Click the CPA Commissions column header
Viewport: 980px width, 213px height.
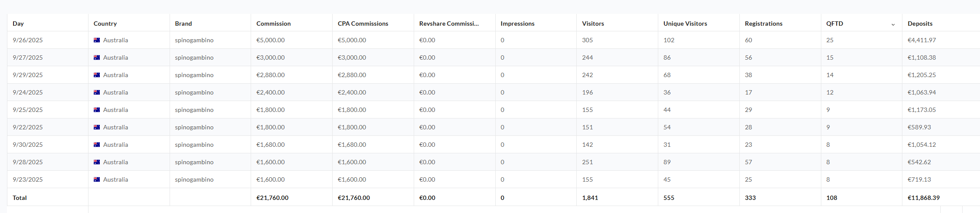363,24
